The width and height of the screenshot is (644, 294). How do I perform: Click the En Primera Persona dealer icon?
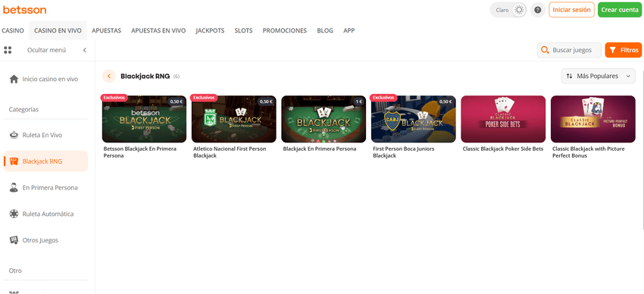click(14, 188)
